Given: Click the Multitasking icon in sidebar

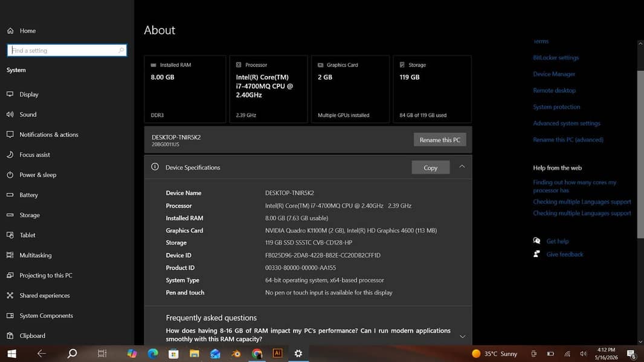Looking at the screenshot, I should (x=10, y=255).
